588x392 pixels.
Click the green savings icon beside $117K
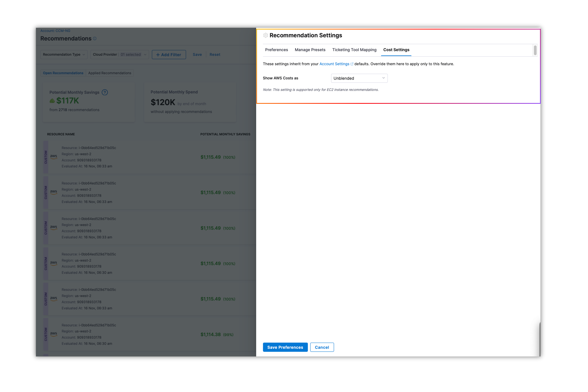(x=52, y=101)
